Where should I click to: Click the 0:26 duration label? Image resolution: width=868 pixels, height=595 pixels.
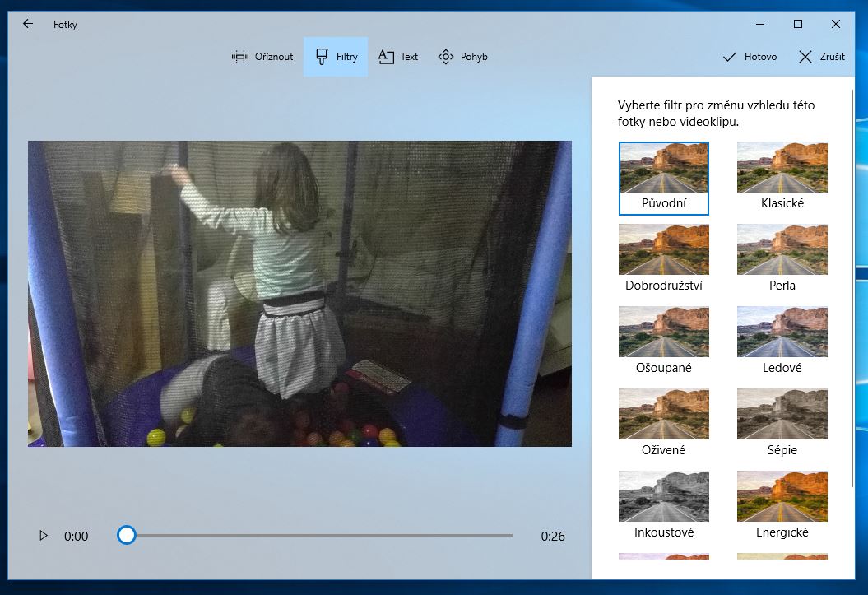(553, 537)
